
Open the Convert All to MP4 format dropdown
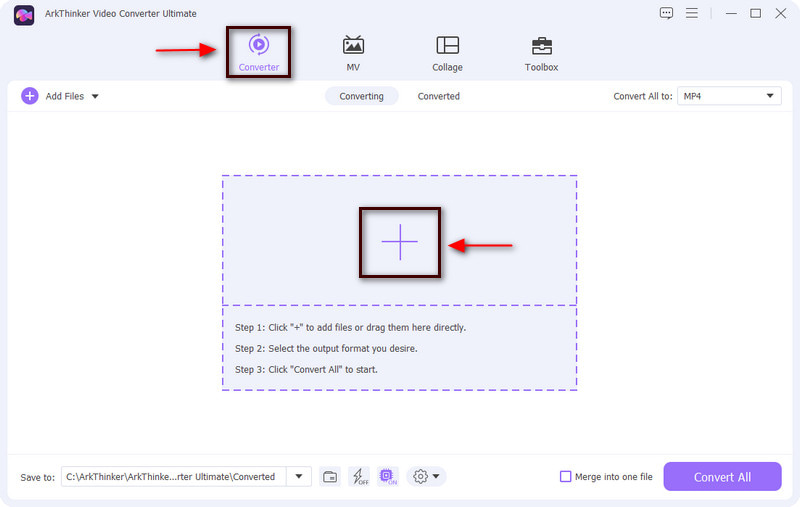click(x=729, y=96)
